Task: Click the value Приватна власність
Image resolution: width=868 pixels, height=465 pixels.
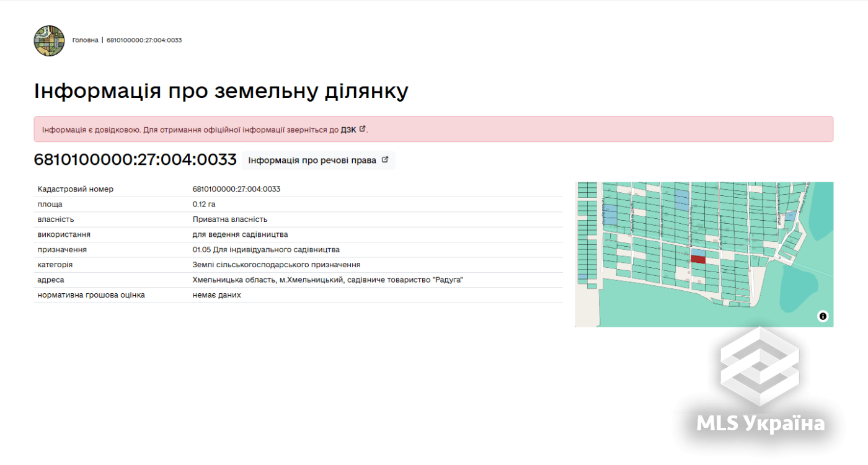Action: point(230,219)
